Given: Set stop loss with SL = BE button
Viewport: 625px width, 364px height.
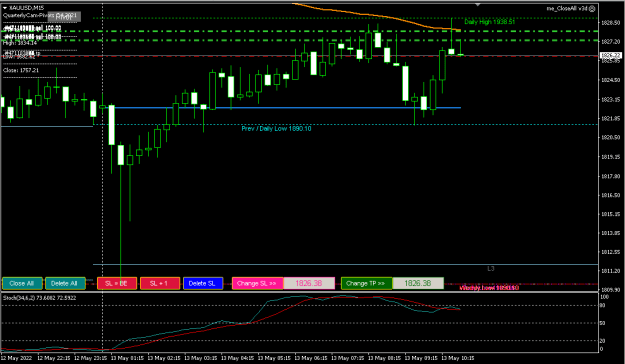Looking at the screenshot, I should tap(117, 283).
